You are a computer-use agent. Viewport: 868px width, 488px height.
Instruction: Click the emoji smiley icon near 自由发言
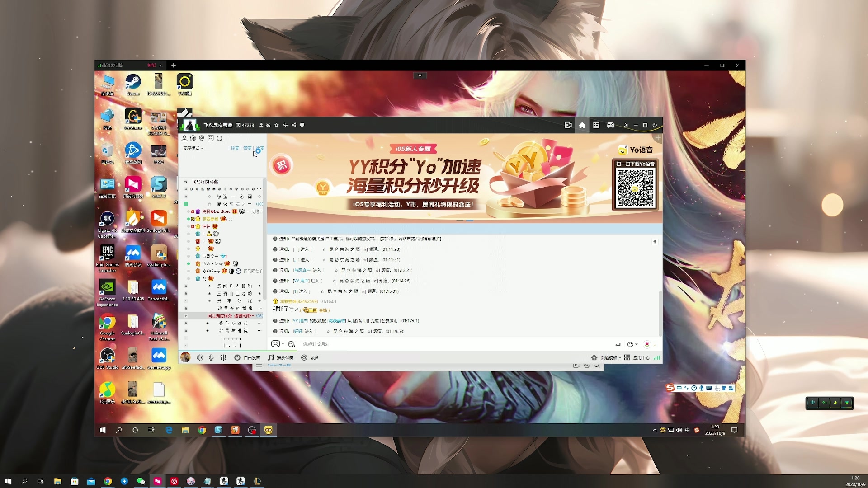[237, 357]
